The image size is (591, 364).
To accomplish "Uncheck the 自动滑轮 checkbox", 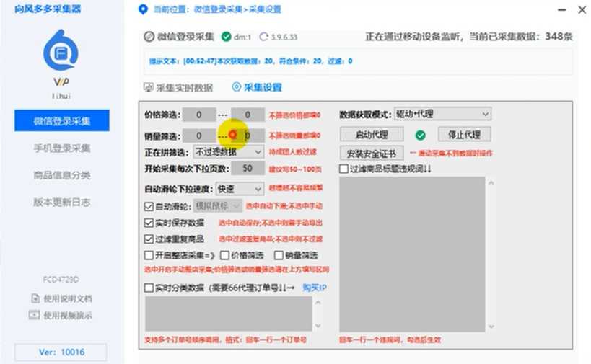I will pos(149,206).
